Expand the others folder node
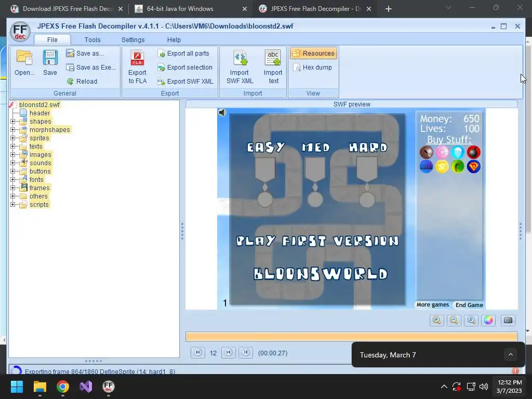Screen dimensions: 532x399 (12, 196)
